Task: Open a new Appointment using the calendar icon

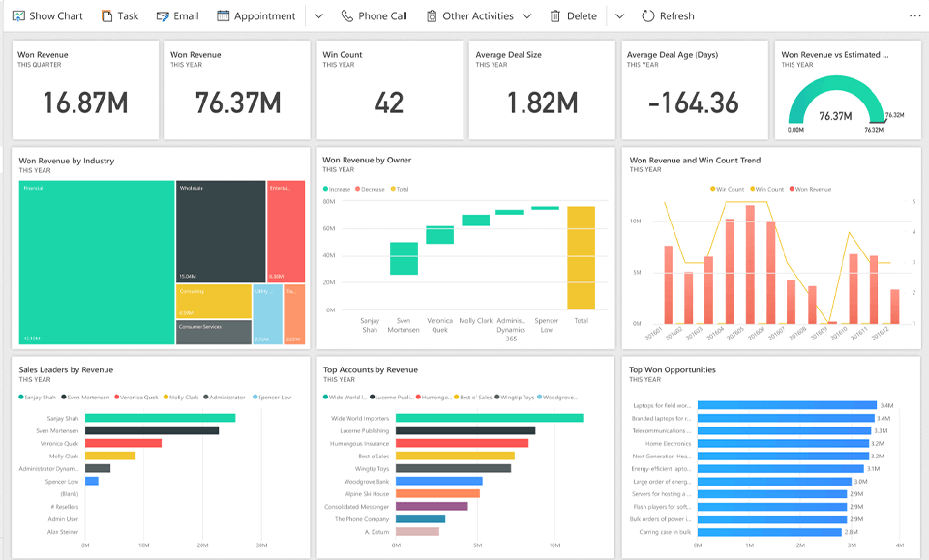Action: 224,16
